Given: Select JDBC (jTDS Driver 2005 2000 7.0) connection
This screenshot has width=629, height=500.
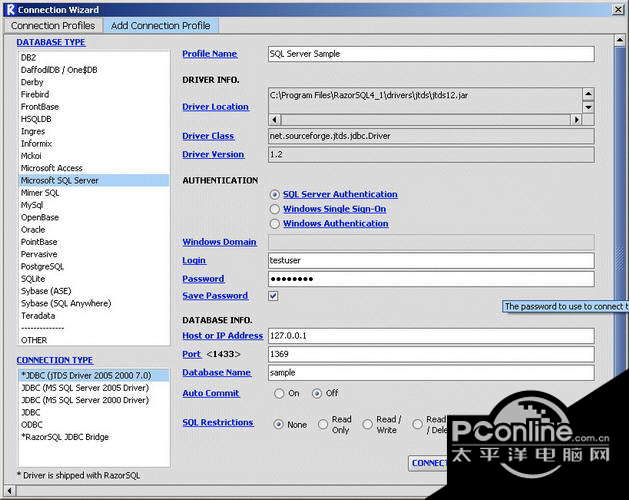Looking at the screenshot, I should 94,376.
